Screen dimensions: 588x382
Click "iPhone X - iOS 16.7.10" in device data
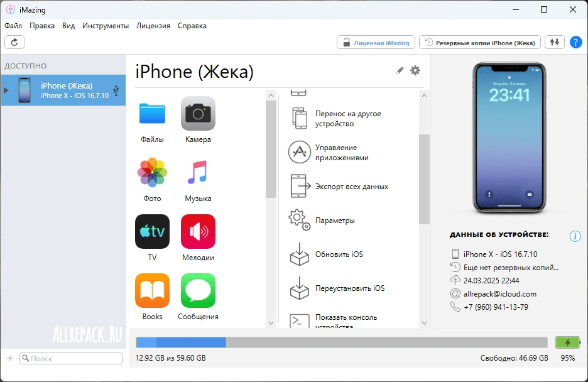point(500,254)
